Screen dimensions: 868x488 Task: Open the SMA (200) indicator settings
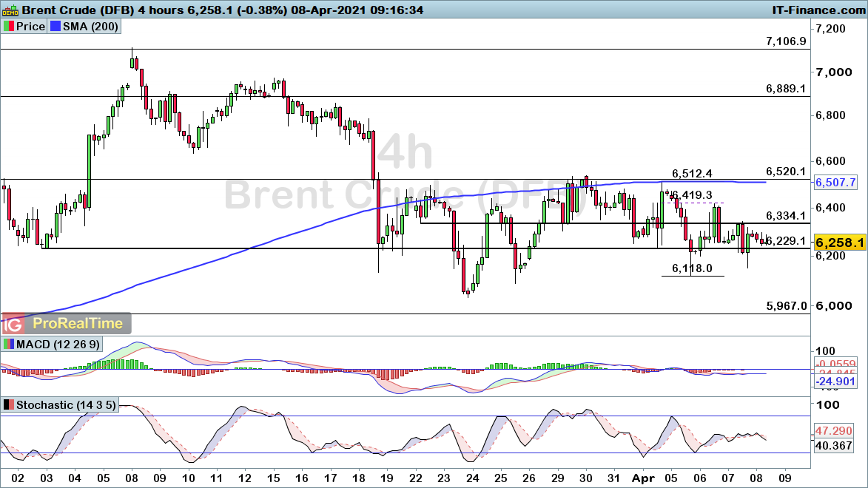[90, 27]
